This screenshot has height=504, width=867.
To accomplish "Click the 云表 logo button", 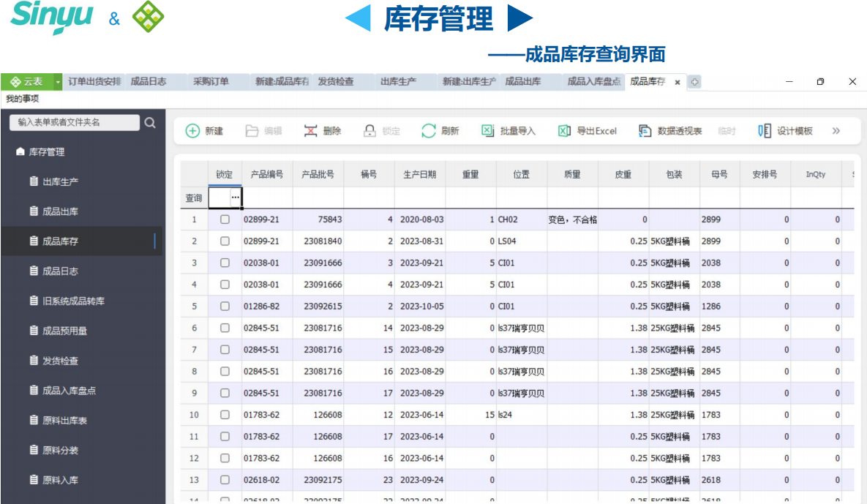I will coord(27,82).
